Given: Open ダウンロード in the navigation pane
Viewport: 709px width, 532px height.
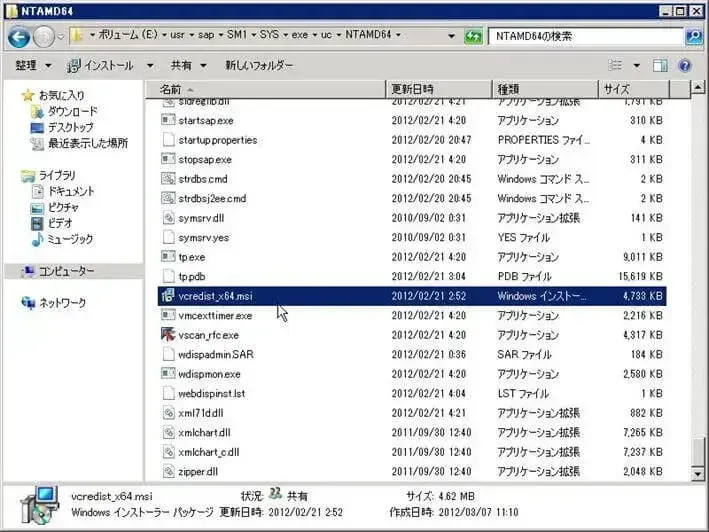Looking at the screenshot, I should (72, 111).
